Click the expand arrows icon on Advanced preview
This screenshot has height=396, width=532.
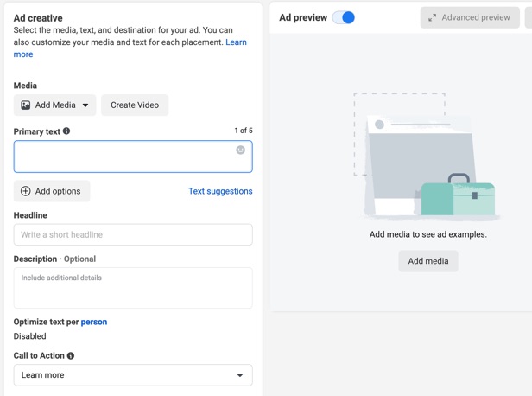(432, 17)
